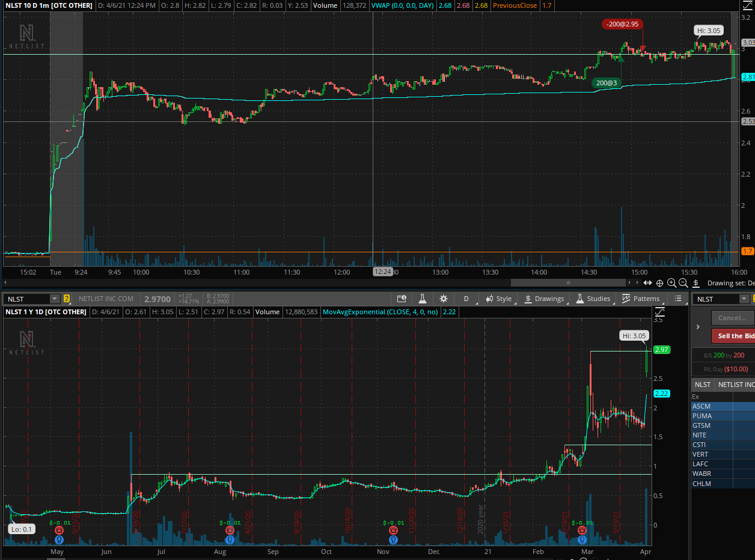Open the Patterns menu
Image resolution: width=755 pixels, height=560 pixels.
tap(641, 299)
